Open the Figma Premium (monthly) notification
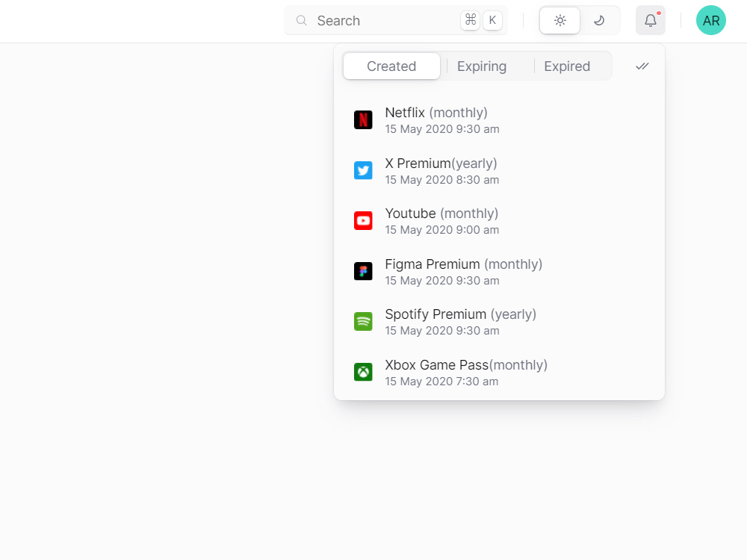This screenshot has height=560, width=747. click(x=499, y=272)
